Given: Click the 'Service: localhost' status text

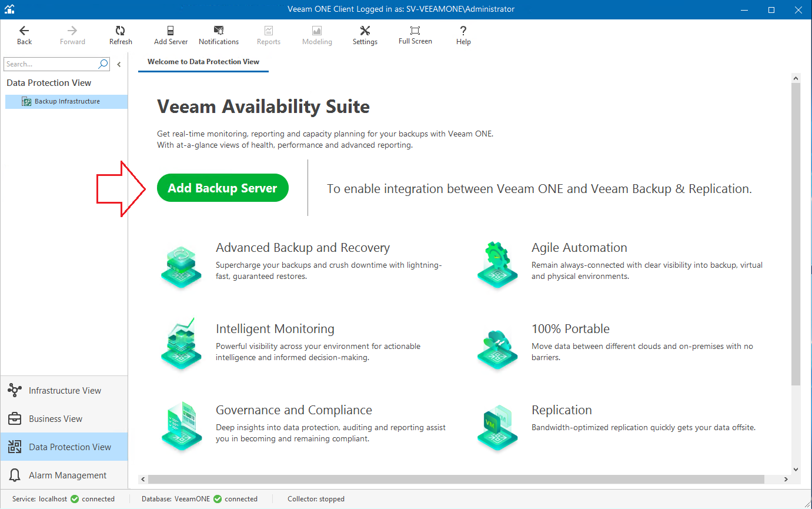Looking at the screenshot, I should (x=39, y=499).
